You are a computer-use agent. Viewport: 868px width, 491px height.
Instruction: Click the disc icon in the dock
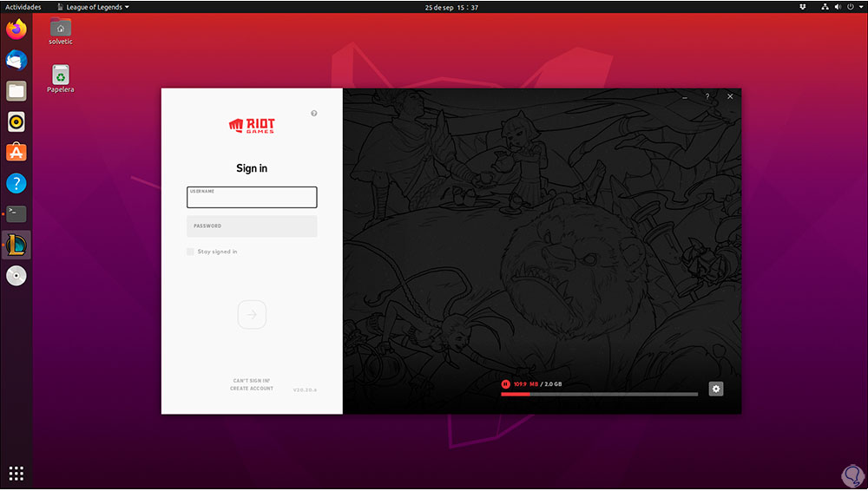[x=16, y=276]
